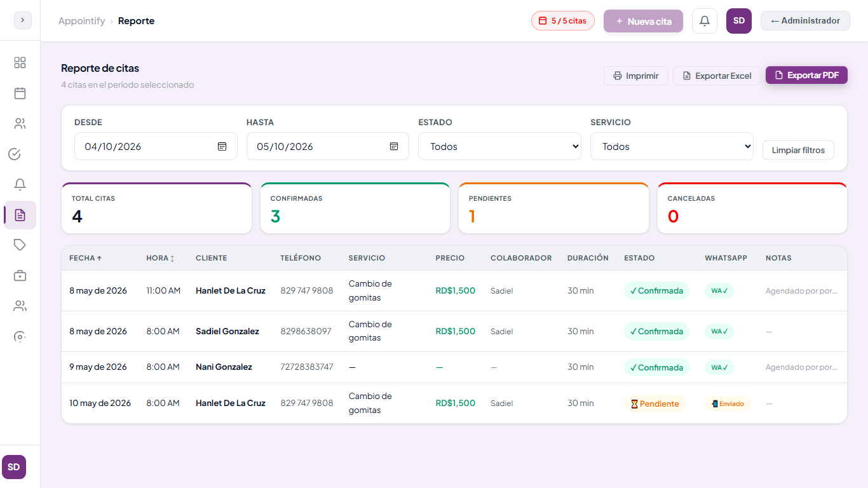Open the briefcase icon in sidebar
This screenshot has height=488, width=868.
point(20,276)
